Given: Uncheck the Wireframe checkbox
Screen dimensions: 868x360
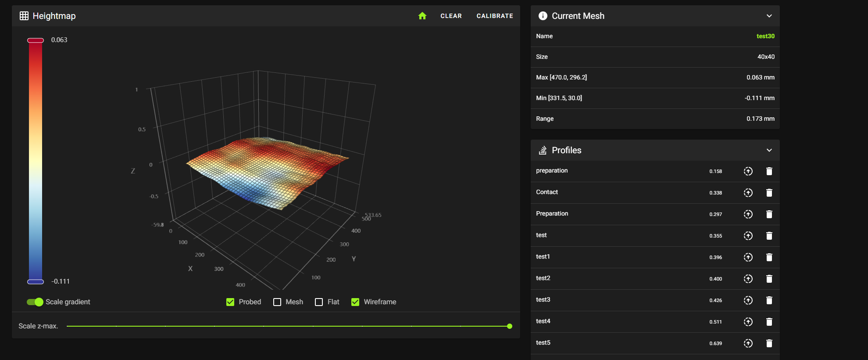Looking at the screenshot, I should click(355, 302).
